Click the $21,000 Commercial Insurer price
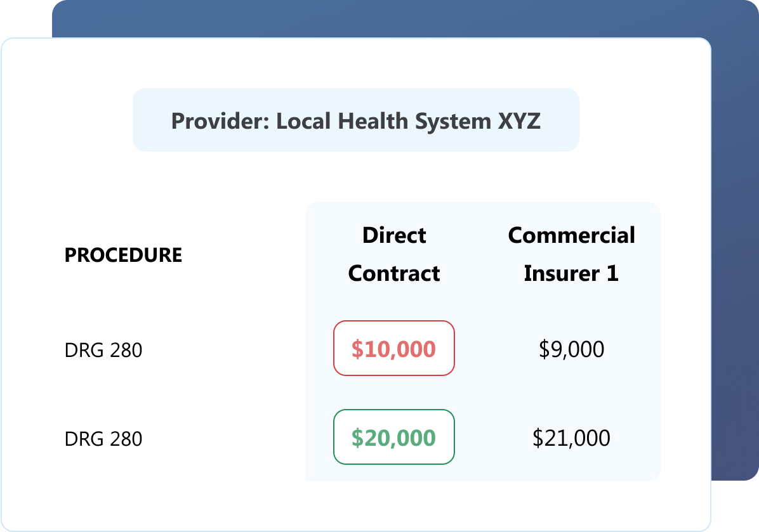The image size is (759, 532). 571,438
